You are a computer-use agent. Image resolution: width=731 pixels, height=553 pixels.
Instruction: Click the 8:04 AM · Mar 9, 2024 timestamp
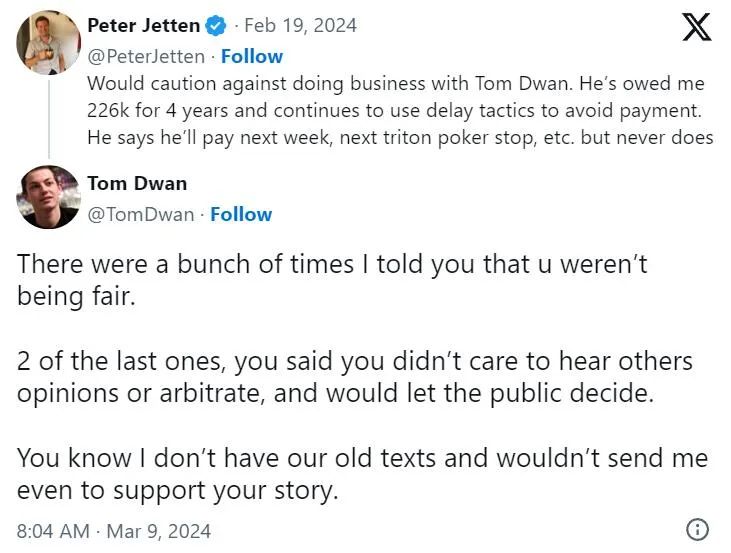point(114,530)
